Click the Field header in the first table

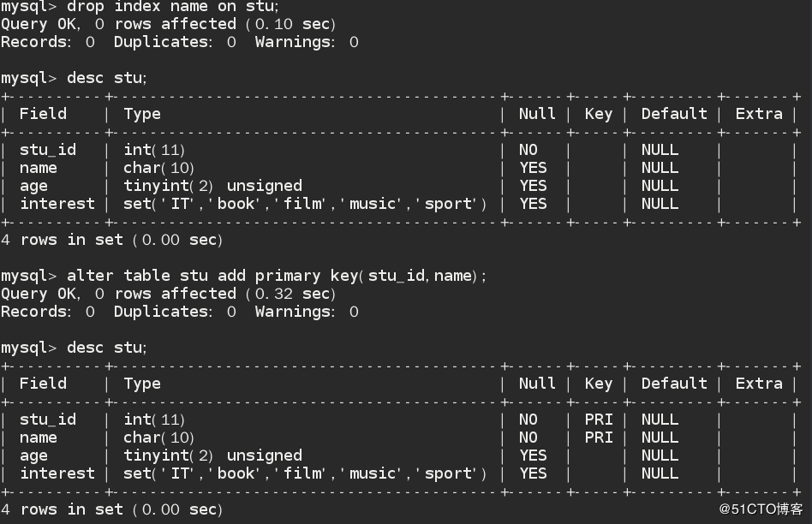click(x=43, y=114)
